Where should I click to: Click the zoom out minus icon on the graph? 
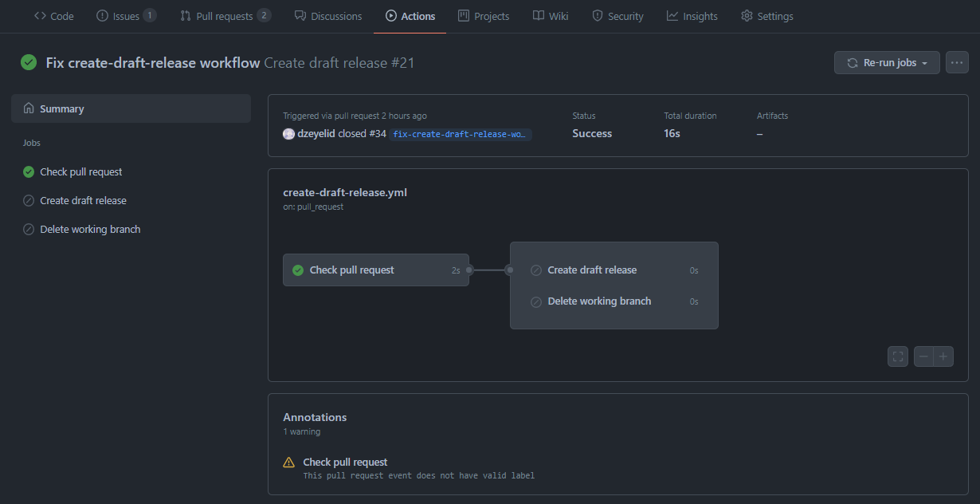(923, 356)
